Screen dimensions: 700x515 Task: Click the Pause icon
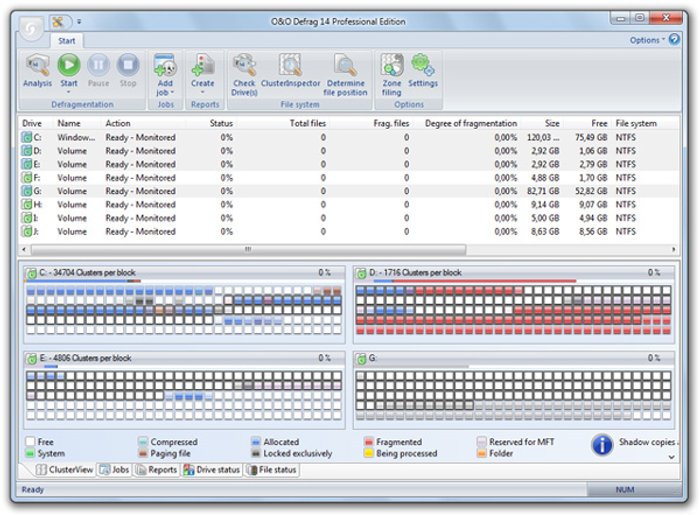(x=98, y=65)
